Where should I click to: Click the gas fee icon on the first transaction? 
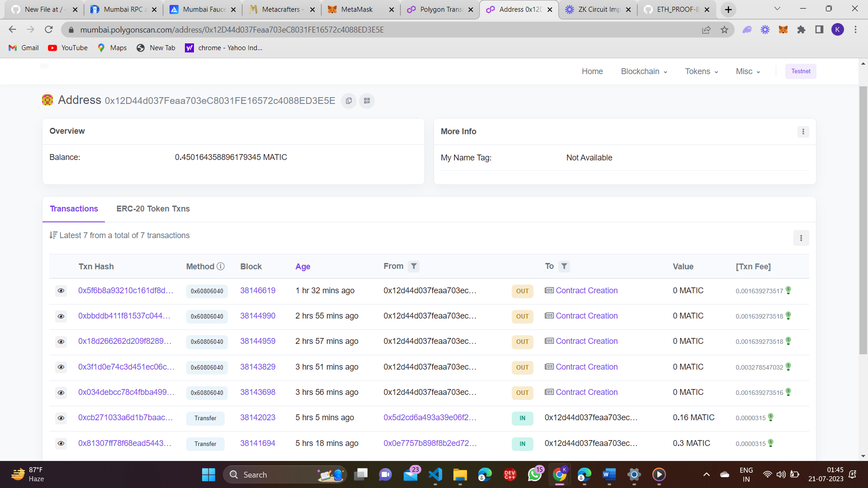(x=788, y=291)
